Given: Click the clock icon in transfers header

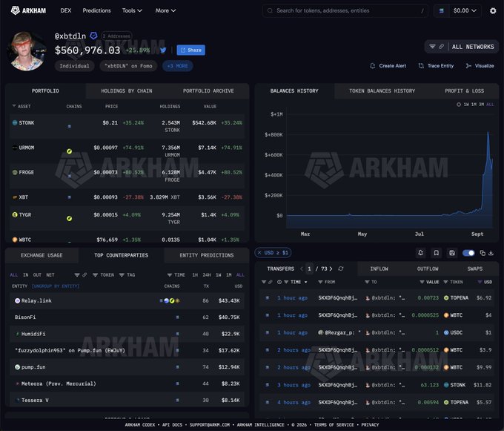Looking at the screenshot, I should point(279,282).
